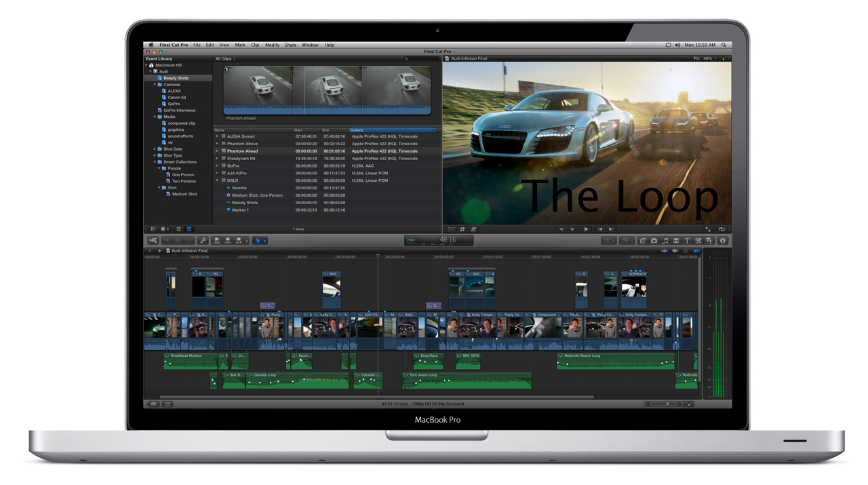
Task: Toggle viewer full screen playback
Action: tap(708, 229)
